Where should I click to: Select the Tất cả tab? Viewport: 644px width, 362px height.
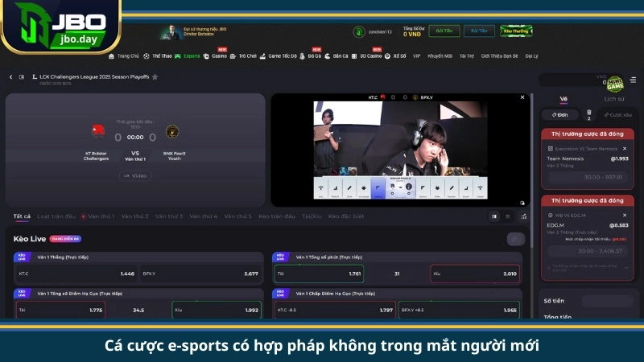pos(22,216)
